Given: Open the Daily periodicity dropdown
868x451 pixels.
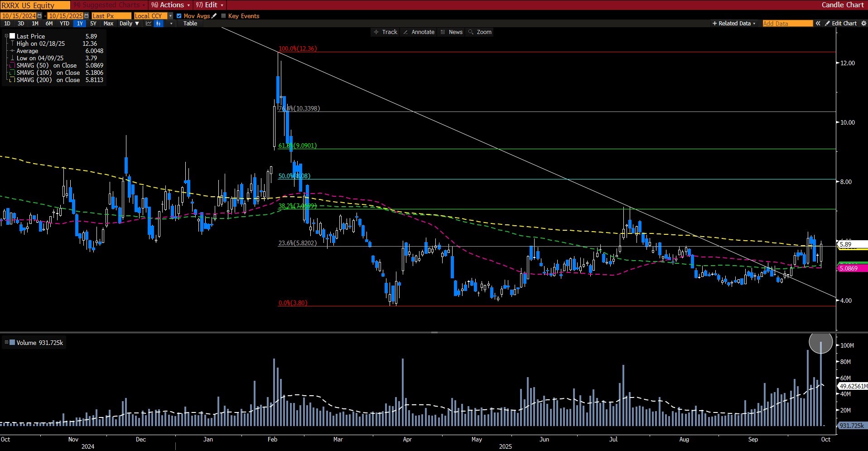Looking at the screenshot, I should click(x=129, y=24).
